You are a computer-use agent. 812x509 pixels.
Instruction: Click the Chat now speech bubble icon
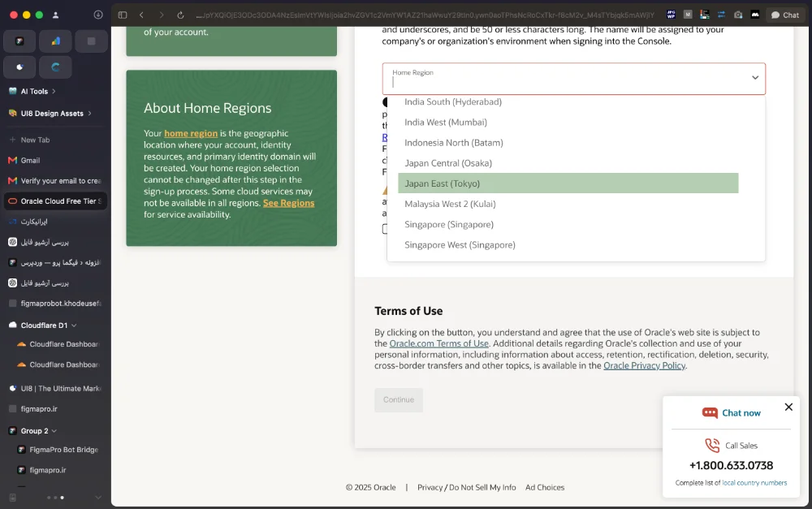tap(710, 412)
